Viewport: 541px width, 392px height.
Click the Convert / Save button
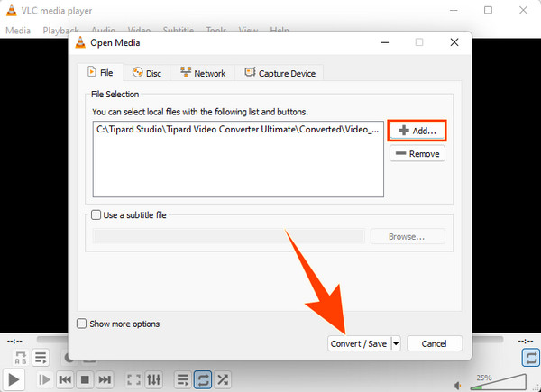(x=359, y=343)
